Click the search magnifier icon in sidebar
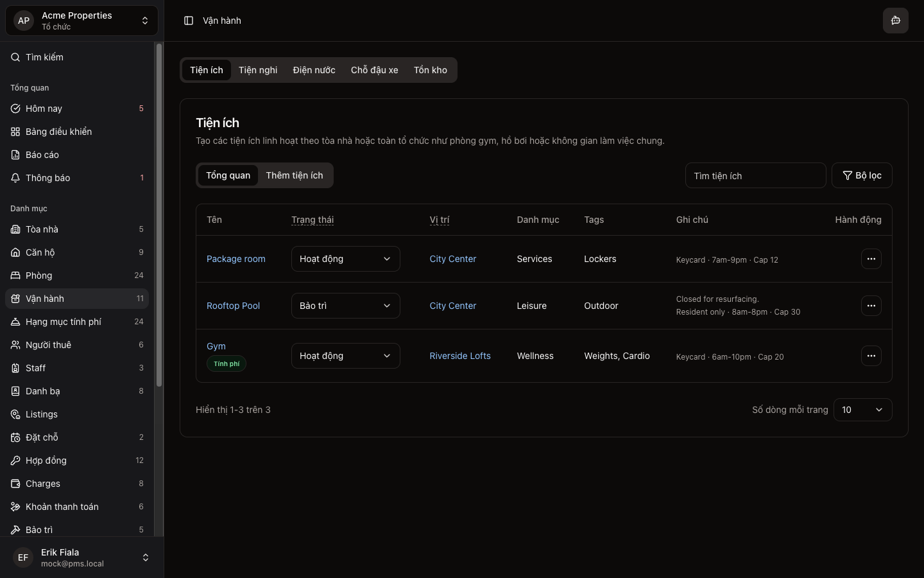Image resolution: width=924 pixels, height=578 pixels. click(x=15, y=57)
